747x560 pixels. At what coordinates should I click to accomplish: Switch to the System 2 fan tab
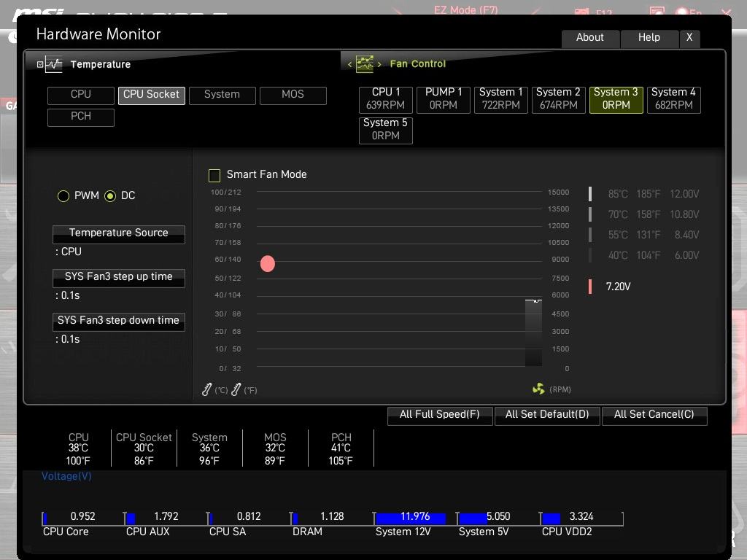(558, 99)
